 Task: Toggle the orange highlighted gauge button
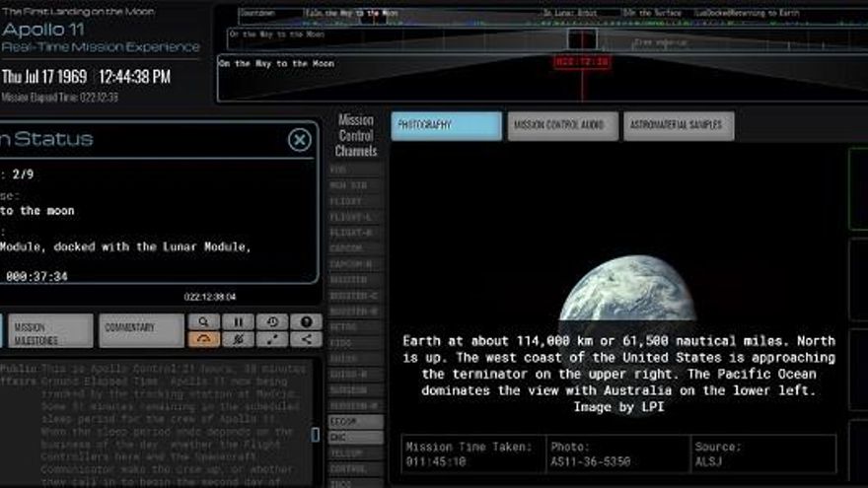tap(204, 339)
